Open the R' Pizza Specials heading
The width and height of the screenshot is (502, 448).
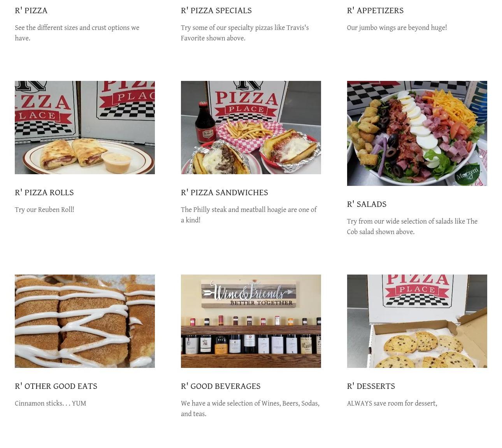tap(216, 10)
